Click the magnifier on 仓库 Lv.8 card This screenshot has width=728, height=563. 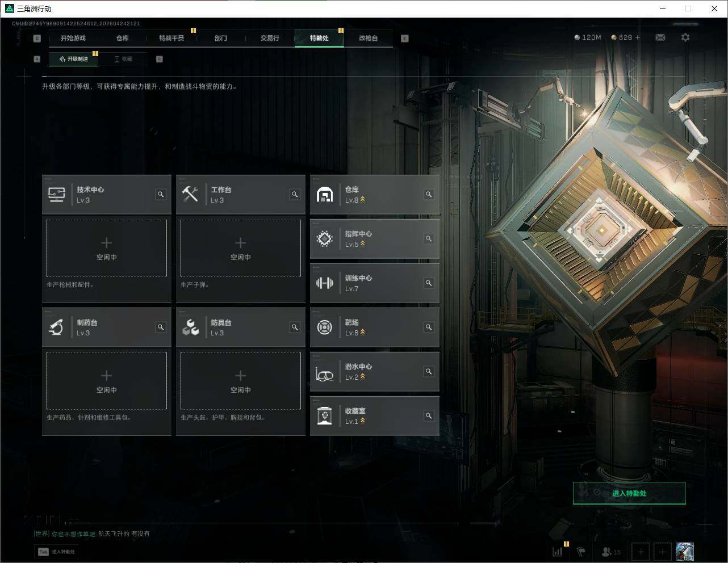[x=429, y=195]
